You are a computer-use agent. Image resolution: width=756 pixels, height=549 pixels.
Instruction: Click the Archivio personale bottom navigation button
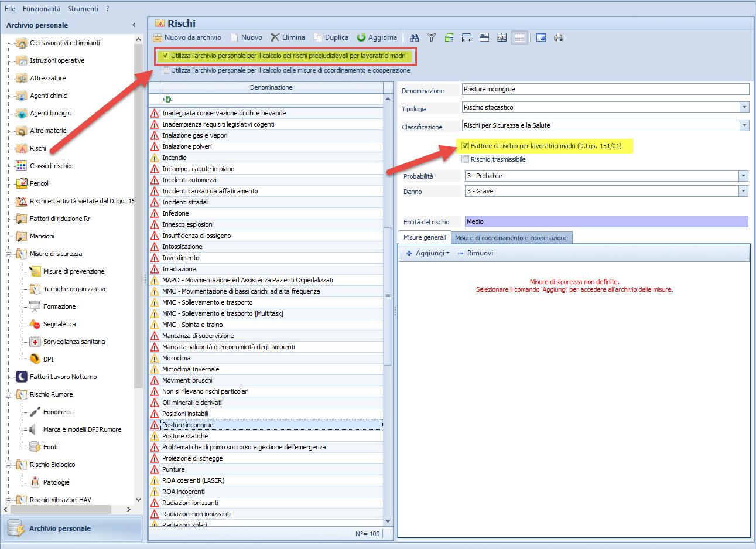click(72, 528)
